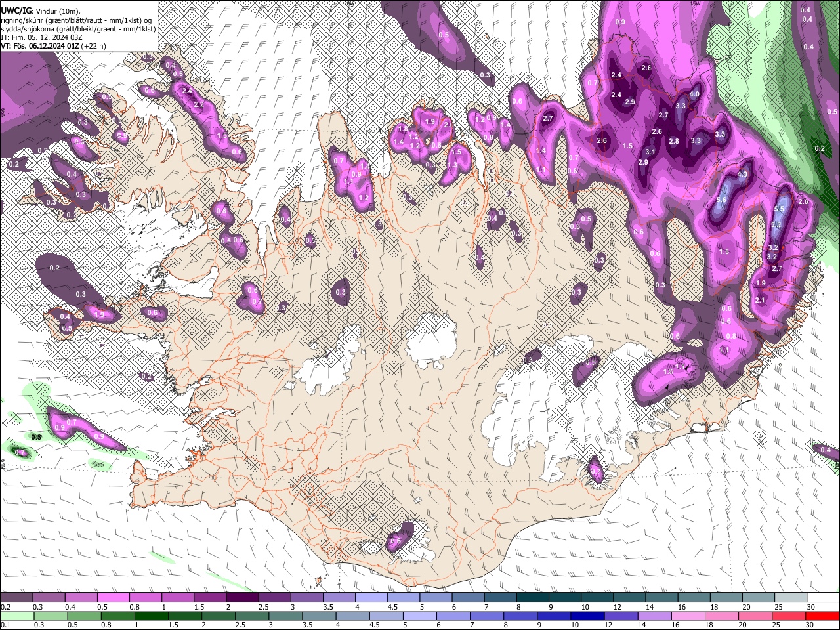
Task: Select the bright red 30 rain legend swatch
Action: click(x=823, y=616)
